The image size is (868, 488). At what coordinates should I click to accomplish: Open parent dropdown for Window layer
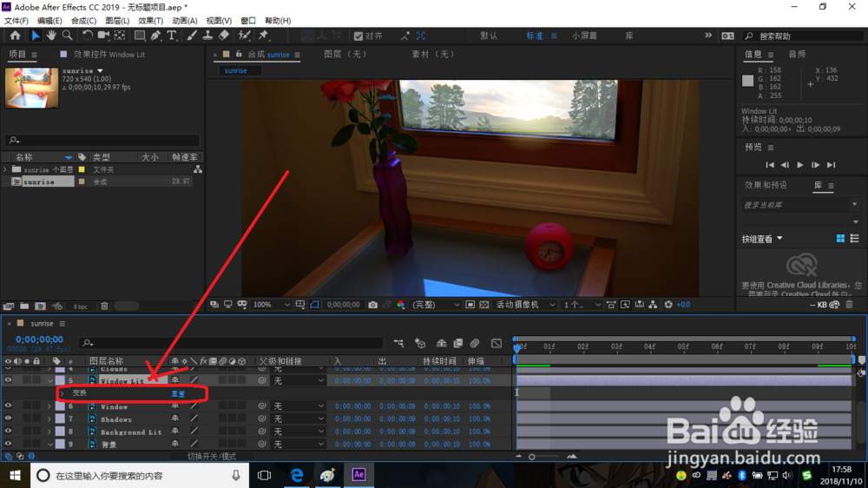click(x=297, y=406)
